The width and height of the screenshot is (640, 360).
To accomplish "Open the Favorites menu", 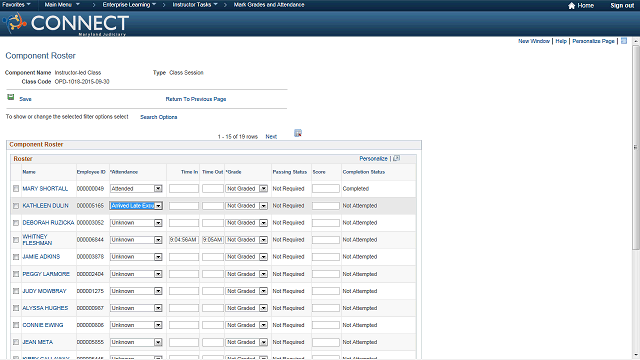I will [16, 5].
